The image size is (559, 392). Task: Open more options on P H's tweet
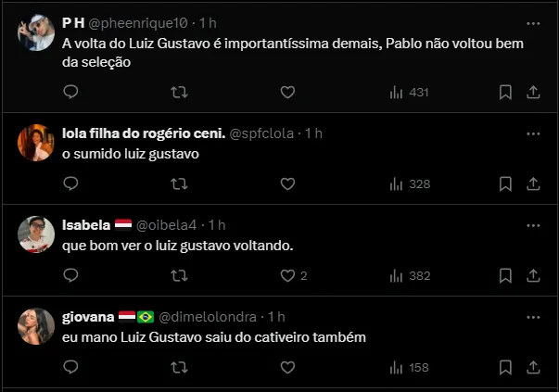533,23
